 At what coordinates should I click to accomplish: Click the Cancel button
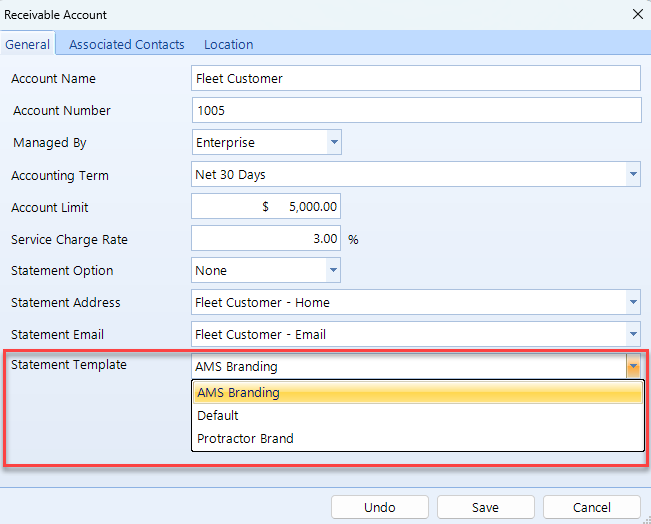[x=592, y=507]
